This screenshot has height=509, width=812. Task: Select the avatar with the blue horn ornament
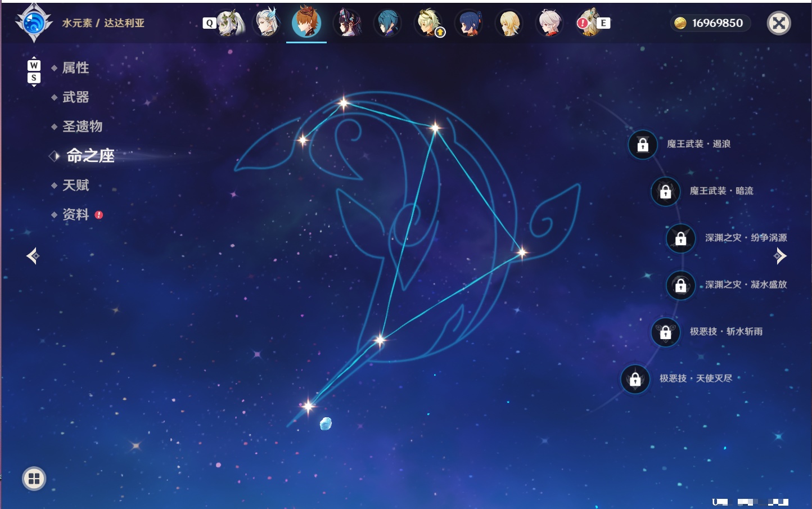(x=268, y=23)
